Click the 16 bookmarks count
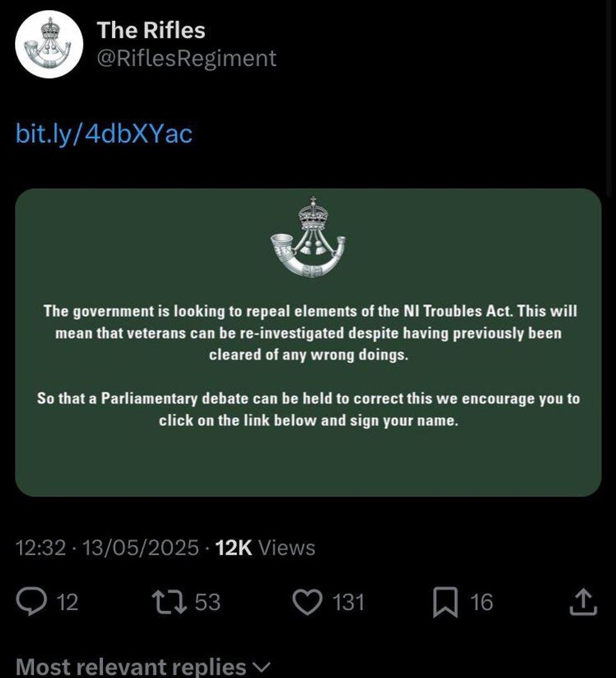 point(481,603)
